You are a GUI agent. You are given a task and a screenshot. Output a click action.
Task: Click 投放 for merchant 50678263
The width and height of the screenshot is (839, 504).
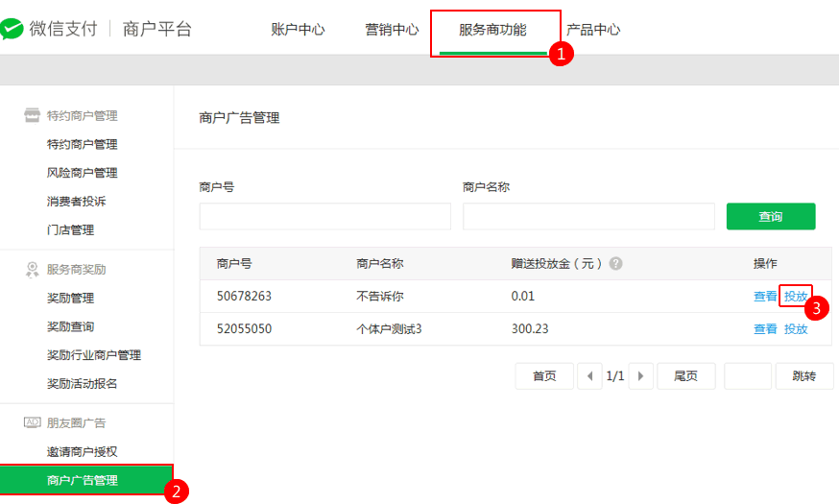coord(796,296)
